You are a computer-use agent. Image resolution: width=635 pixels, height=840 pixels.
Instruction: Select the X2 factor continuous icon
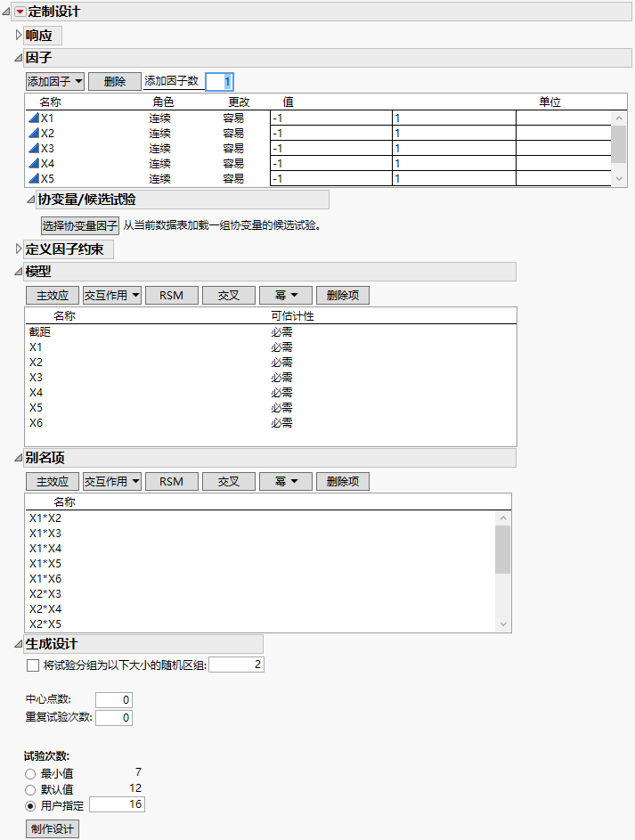(x=34, y=133)
